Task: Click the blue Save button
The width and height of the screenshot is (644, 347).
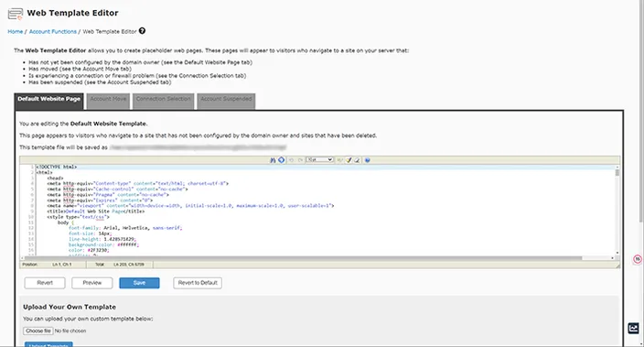Action: (x=139, y=283)
